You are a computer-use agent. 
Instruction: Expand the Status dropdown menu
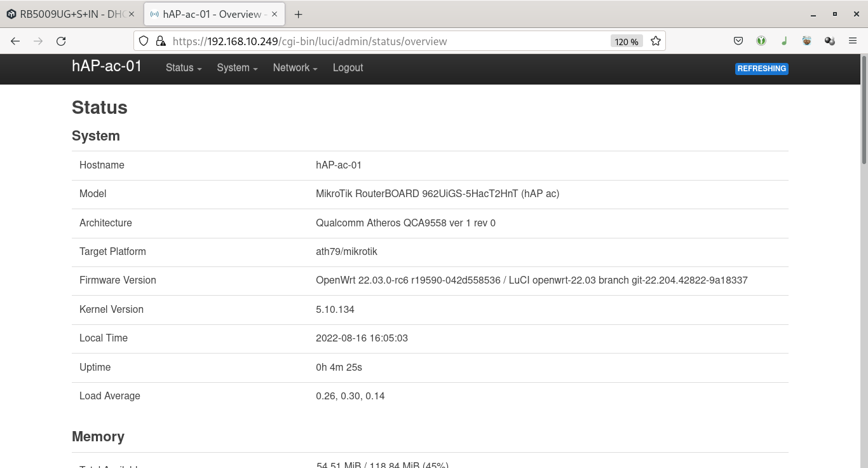point(184,68)
